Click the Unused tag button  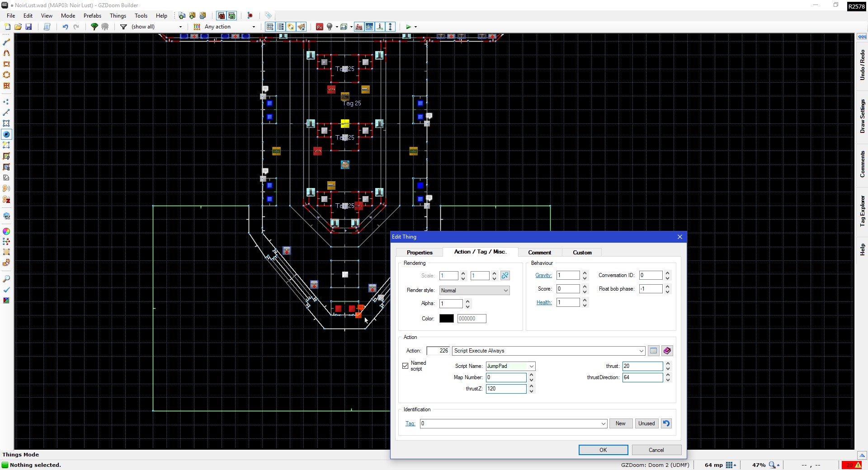coord(646,423)
